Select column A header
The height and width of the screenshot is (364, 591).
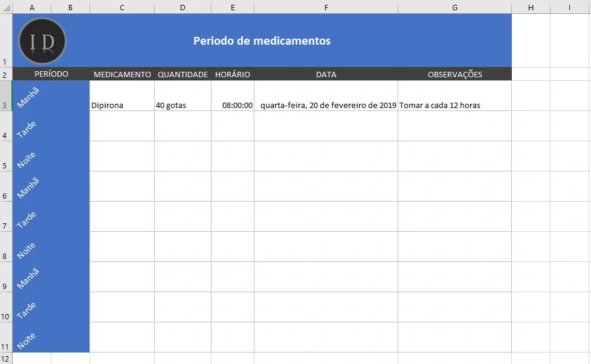tap(31, 7)
